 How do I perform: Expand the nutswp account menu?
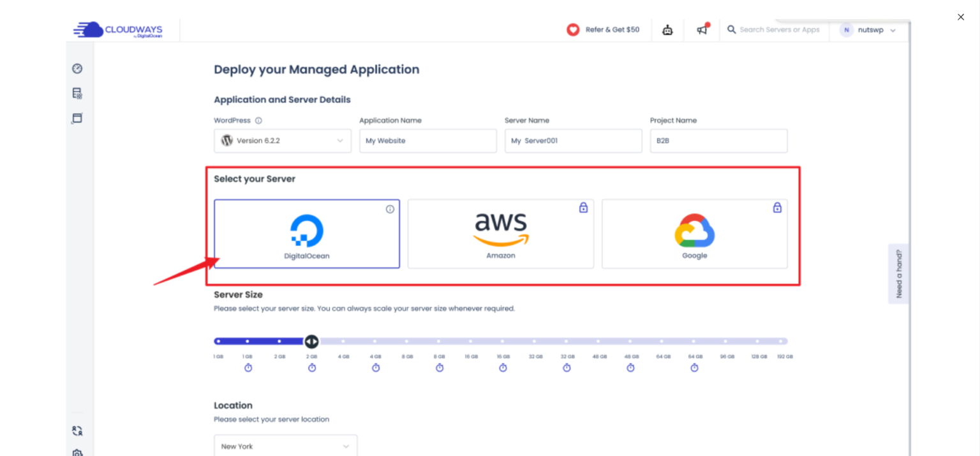(x=869, y=30)
